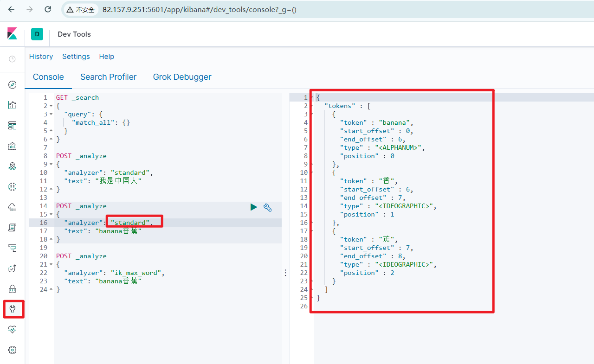594x364 pixels.
Task: Click "ik_max_word" analyzer value
Action: click(136, 273)
